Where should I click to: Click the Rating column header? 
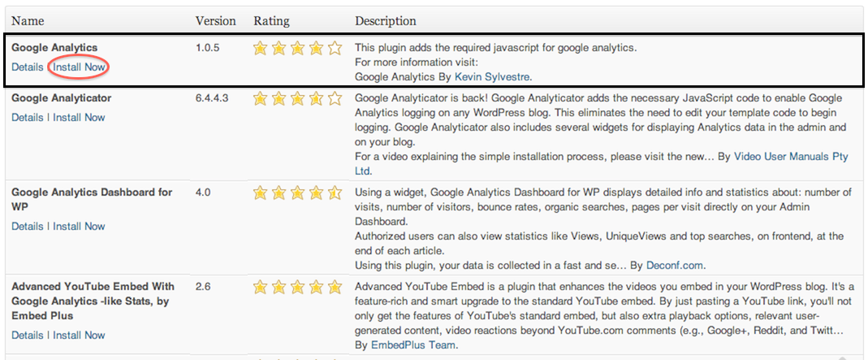271,21
